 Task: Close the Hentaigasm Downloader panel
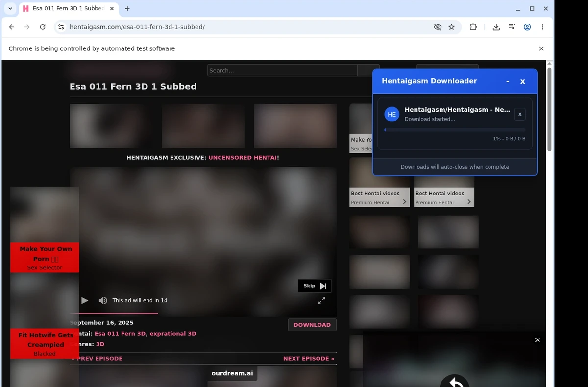coord(523,81)
